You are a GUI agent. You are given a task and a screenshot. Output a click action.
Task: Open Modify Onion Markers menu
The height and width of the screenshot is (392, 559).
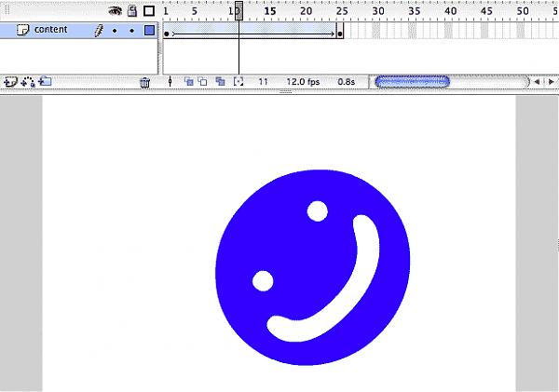[x=238, y=82]
